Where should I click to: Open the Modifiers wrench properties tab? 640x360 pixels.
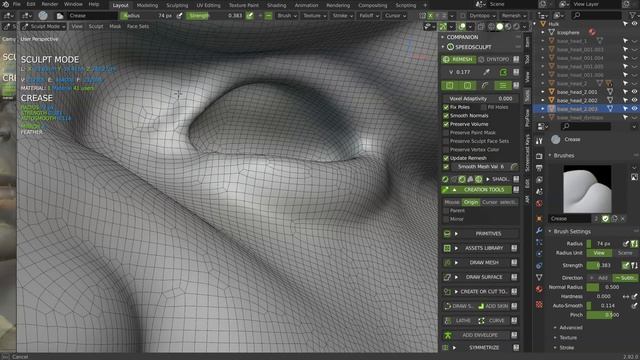539,230
